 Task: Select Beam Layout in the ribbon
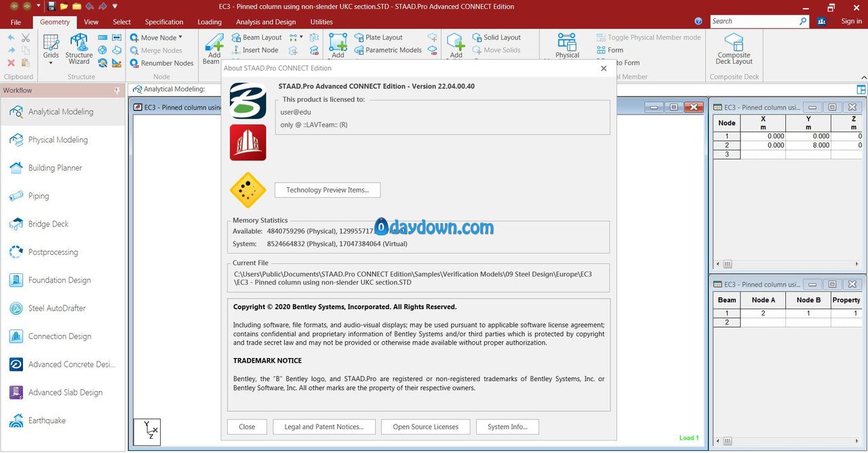pos(256,38)
